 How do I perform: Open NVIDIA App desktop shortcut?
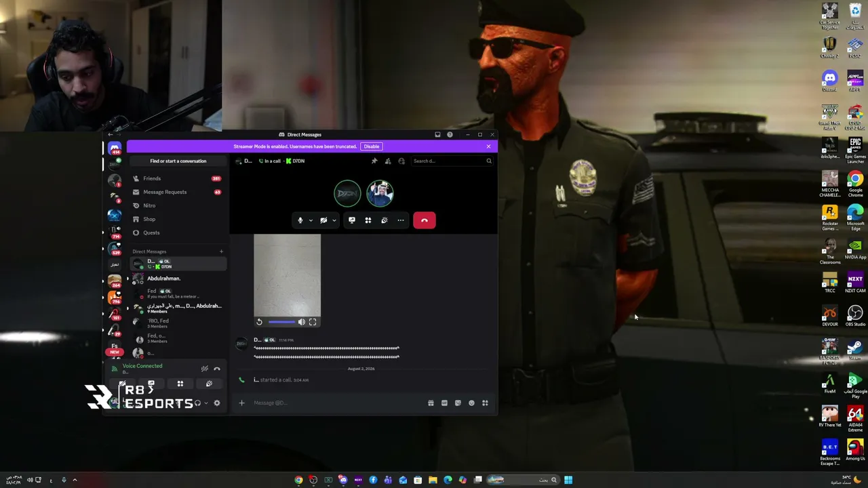[855, 250]
